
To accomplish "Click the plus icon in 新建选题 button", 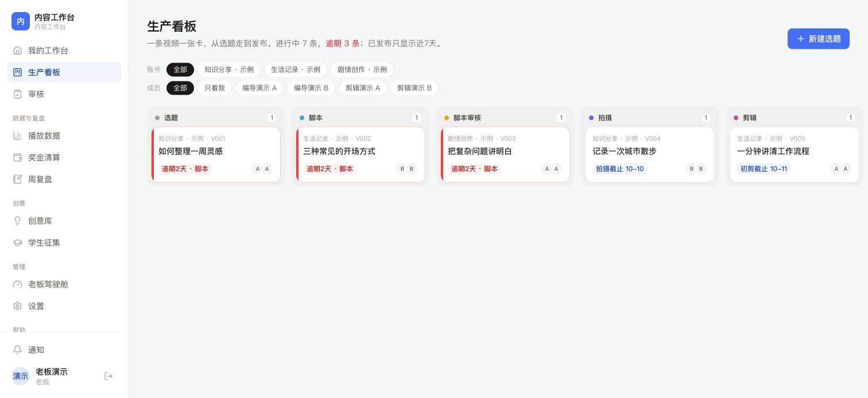I will pyautogui.click(x=801, y=39).
